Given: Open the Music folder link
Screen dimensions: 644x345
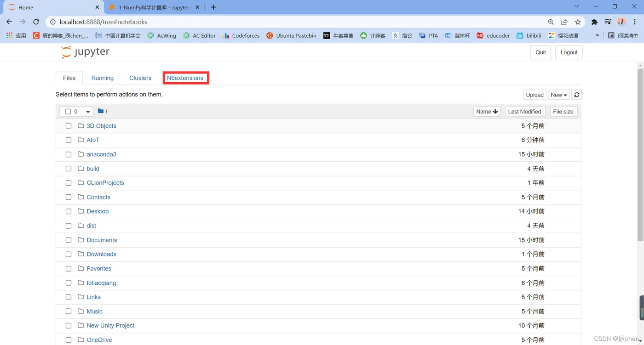Looking at the screenshot, I should pyautogui.click(x=94, y=311).
